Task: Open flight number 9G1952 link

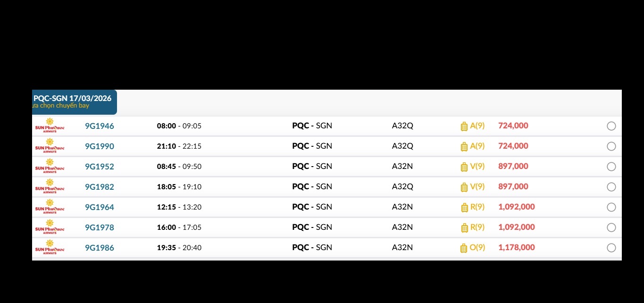Action: click(100, 167)
